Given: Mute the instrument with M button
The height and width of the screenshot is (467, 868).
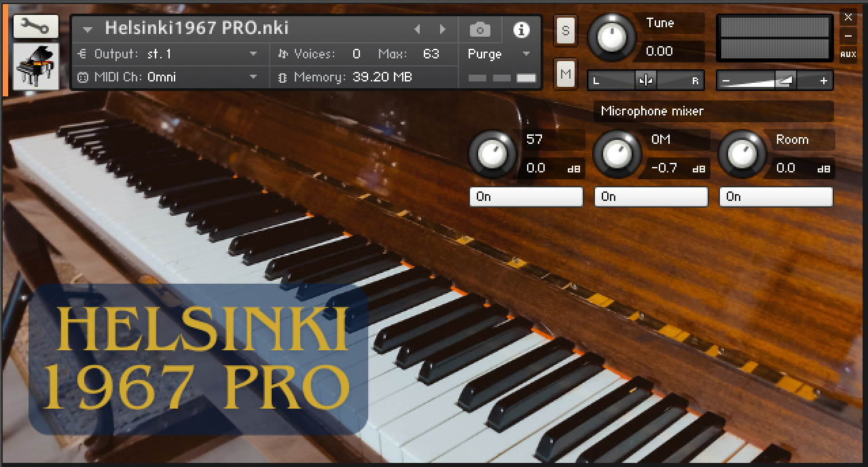Looking at the screenshot, I should tap(566, 74).
